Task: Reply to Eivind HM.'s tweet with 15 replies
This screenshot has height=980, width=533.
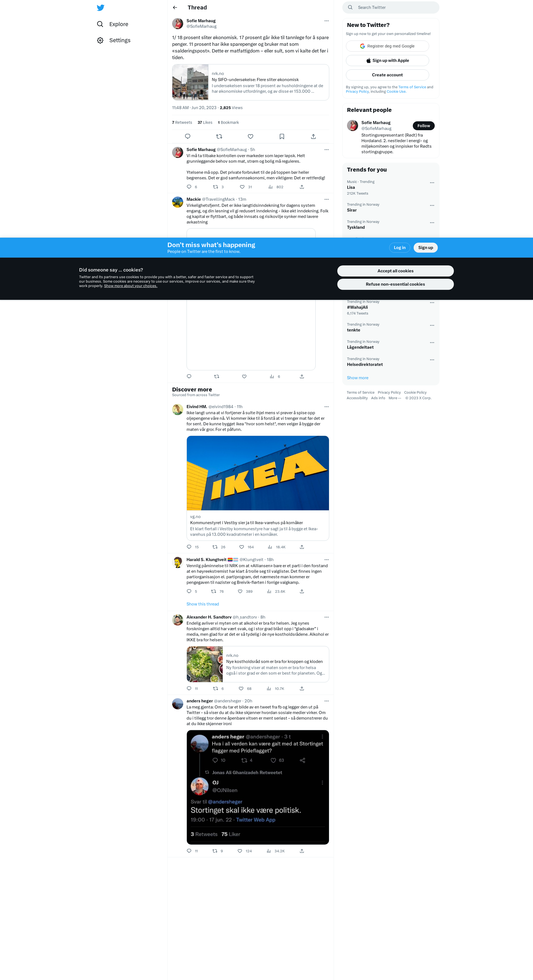Action: tap(189, 547)
